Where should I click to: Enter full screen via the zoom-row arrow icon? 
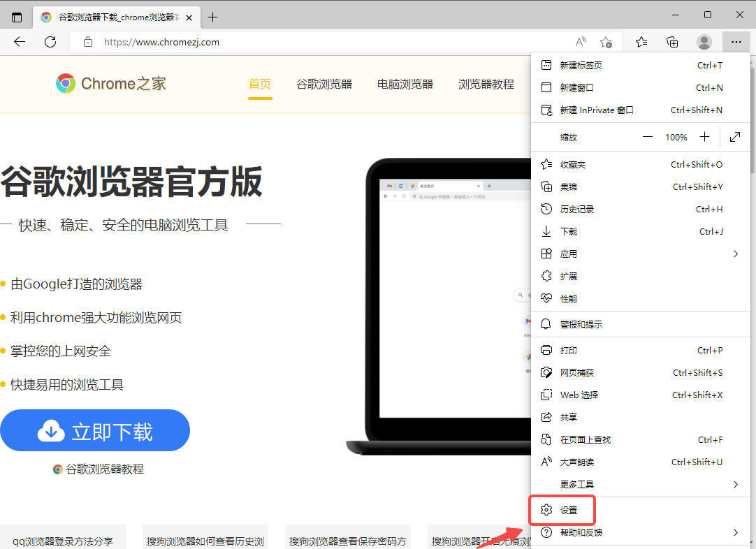tap(735, 138)
